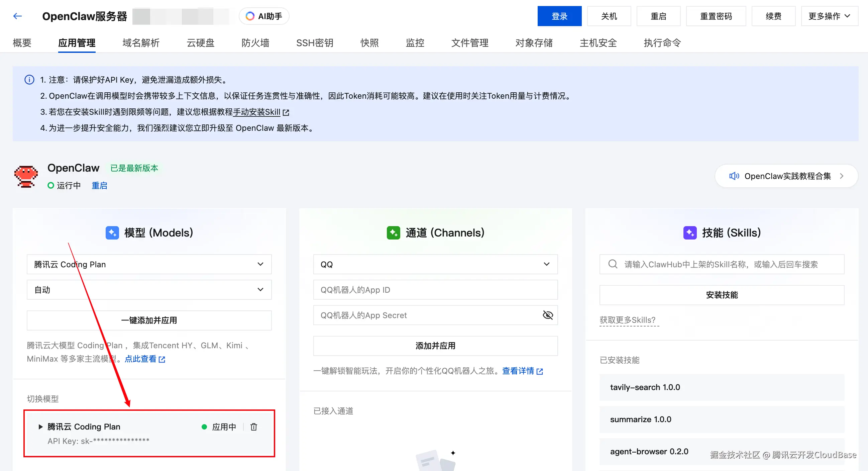The width and height of the screenshot is (868, 471).
Task: Switch to the 域名解析 tab
Action: click(141, 43)
